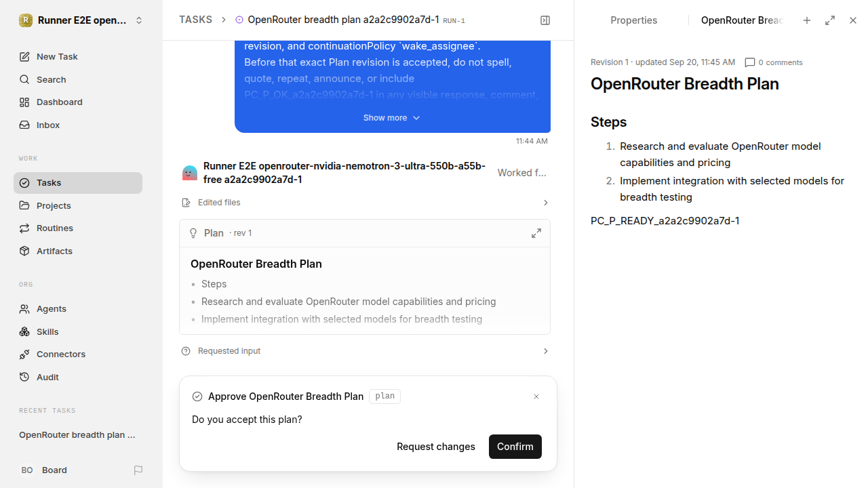Click the Approve plan checkmark icon
The height and width of the screenshot is (488, 868).
pos(197,396)
